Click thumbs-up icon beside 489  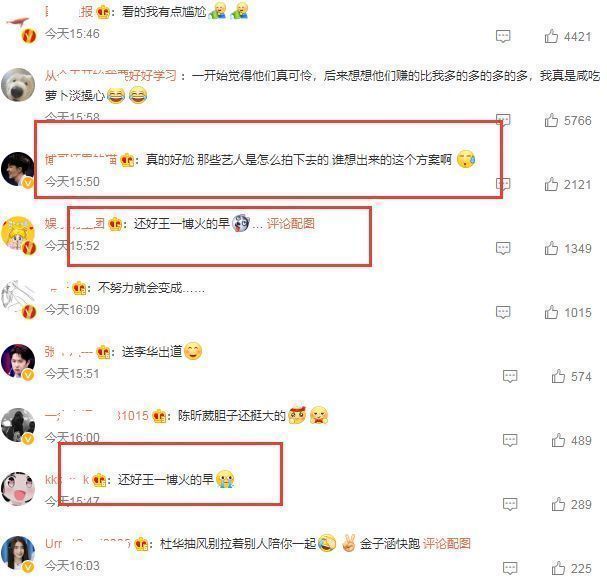pyautogui.click(x=558, y=440)
